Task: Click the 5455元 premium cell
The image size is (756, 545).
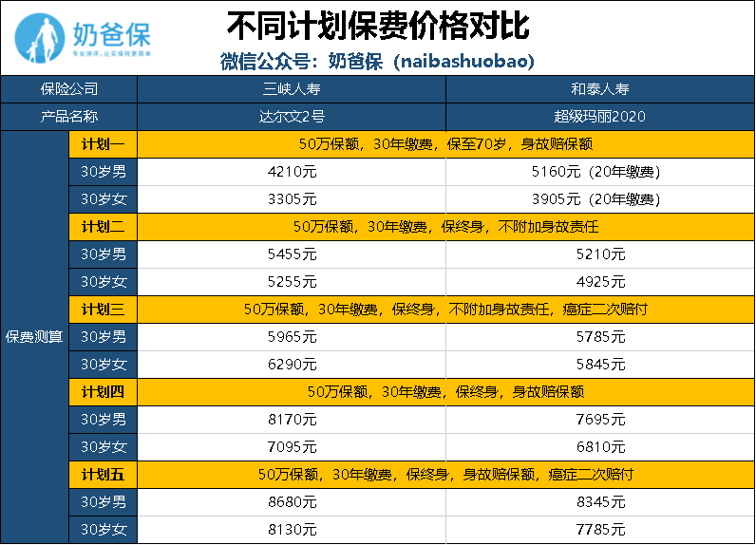Action: coord(292,254)
